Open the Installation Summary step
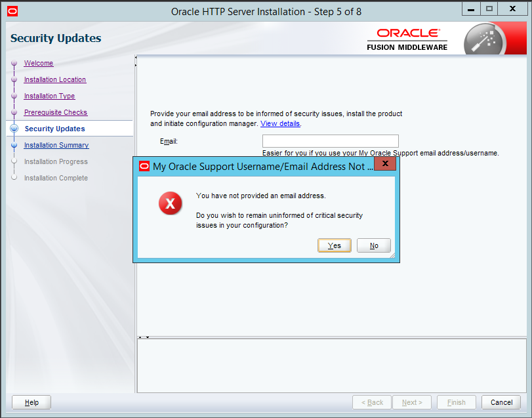The height and width of the screenshot is (418, 532). click(56, 146)
